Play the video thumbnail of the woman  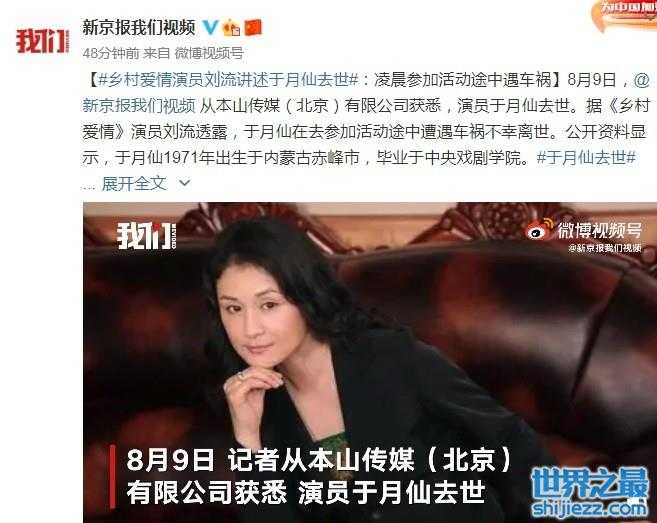pos(370,362)
